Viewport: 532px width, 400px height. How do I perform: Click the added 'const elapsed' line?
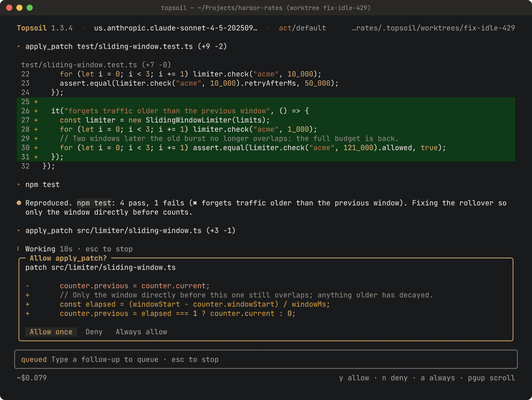point(195,304)
